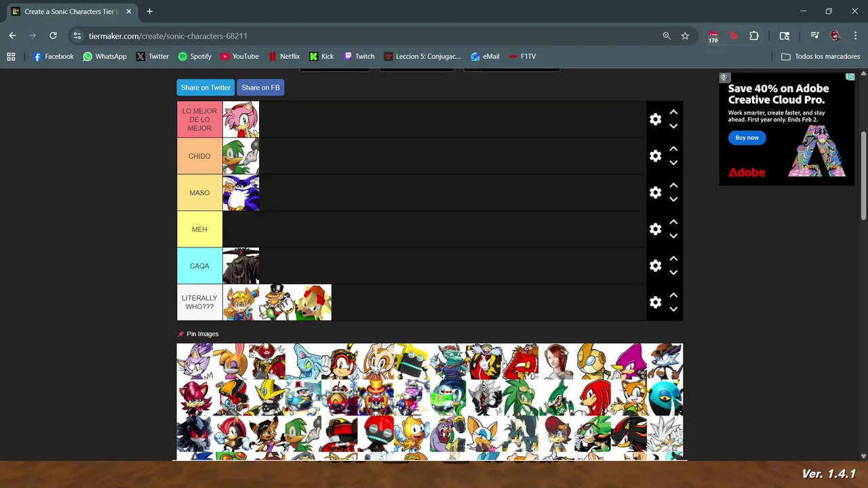Screen dimensions: 868x488
Task: Move LITERALLY WHO??? tier up
Action: (x=673, y=296)
